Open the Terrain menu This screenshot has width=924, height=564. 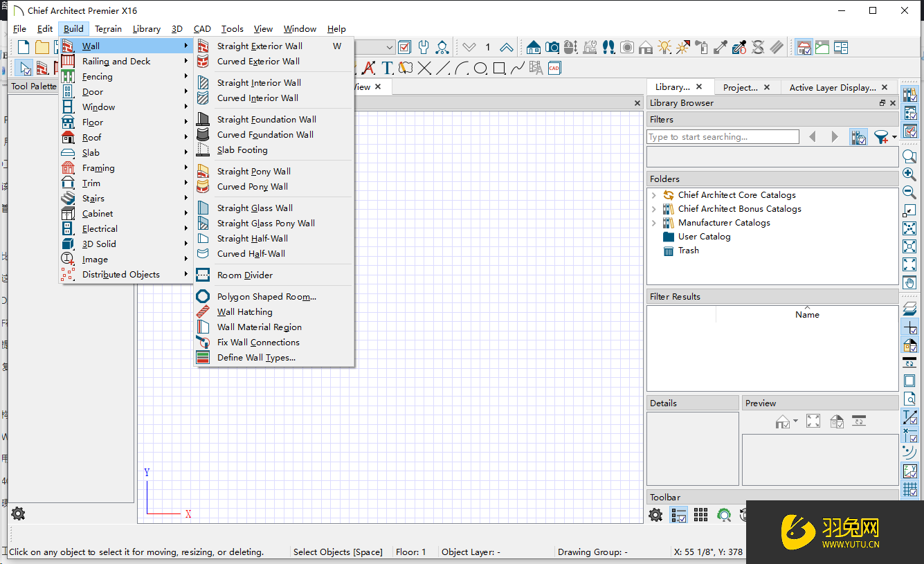[108, 29]
